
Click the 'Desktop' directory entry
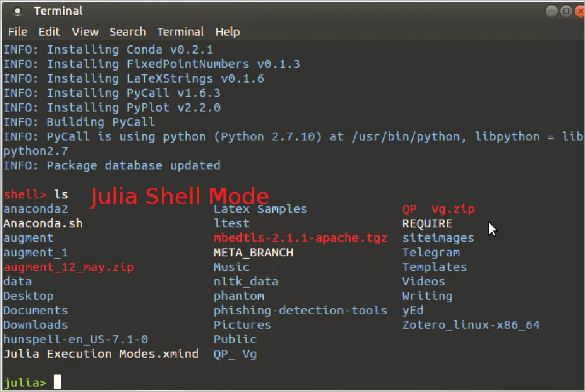[x=28, y=296]
